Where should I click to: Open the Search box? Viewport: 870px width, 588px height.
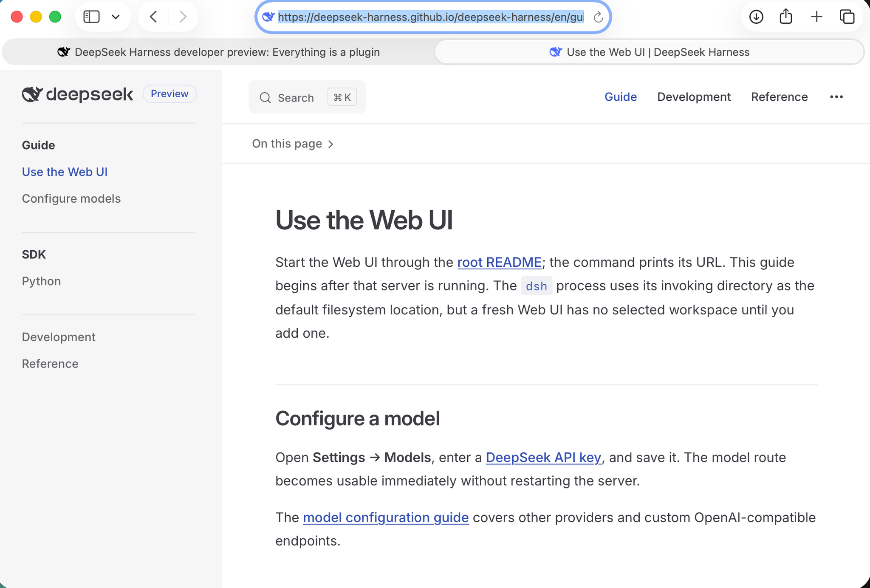coord(307,97)
